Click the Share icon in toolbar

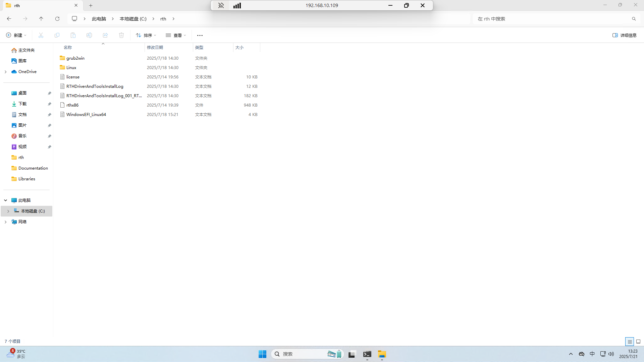tap(105, 35)
